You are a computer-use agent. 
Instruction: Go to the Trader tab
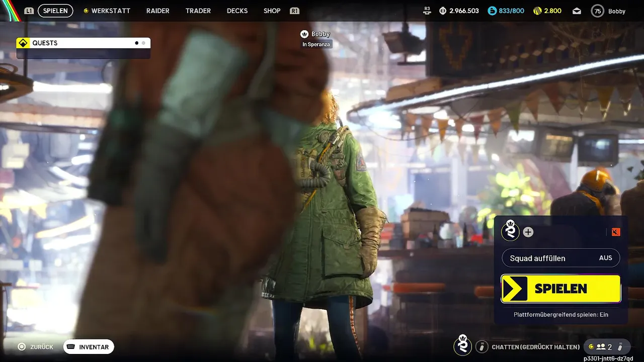click(198, 11)
